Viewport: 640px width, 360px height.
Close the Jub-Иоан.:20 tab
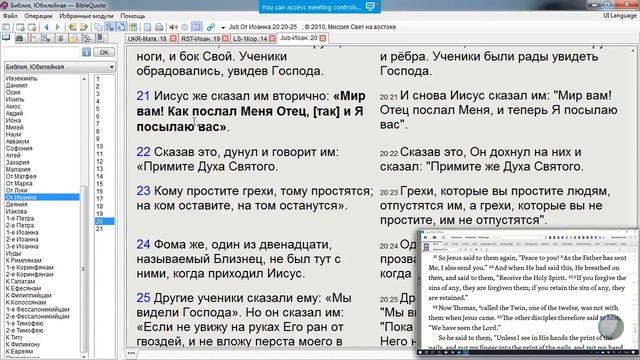pos(323,38)
